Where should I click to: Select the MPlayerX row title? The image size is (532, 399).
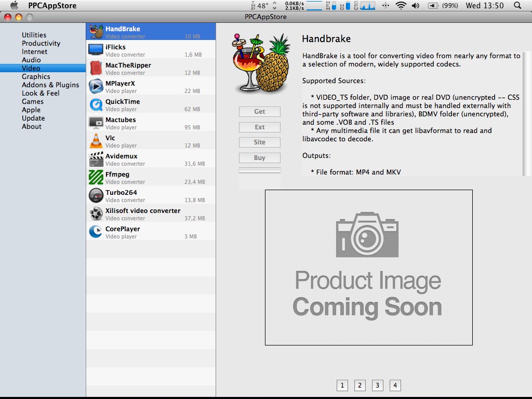click(x=120, y=84)
